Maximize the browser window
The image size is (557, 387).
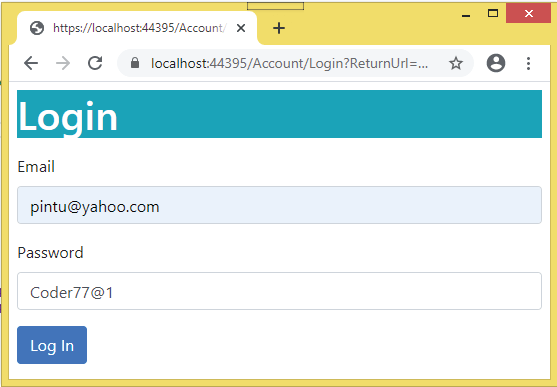pos(493,14)
